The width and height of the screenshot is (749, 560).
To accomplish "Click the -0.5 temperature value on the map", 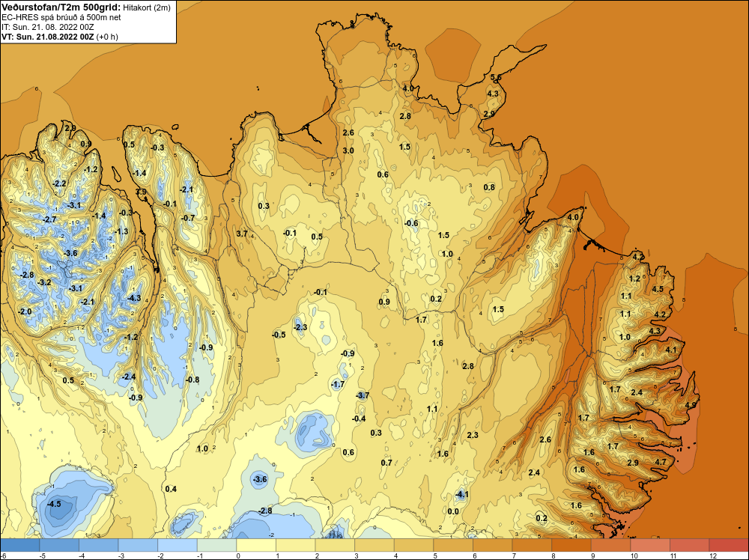I will click(279, 335).
